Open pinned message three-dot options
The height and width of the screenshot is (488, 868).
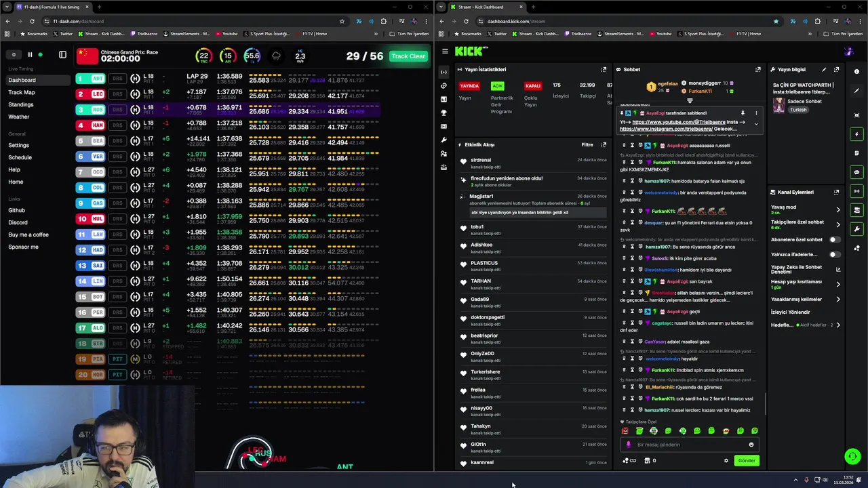click(x=756, y=113)
